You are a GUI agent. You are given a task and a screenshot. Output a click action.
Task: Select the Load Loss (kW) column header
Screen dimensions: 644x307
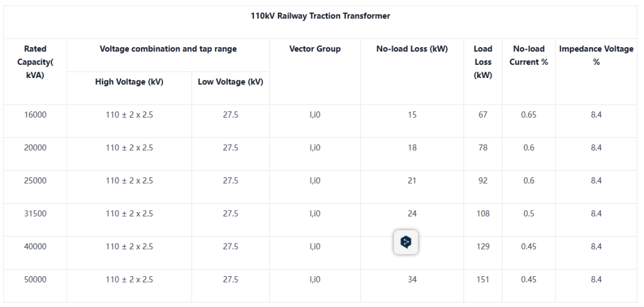point(483,62)
